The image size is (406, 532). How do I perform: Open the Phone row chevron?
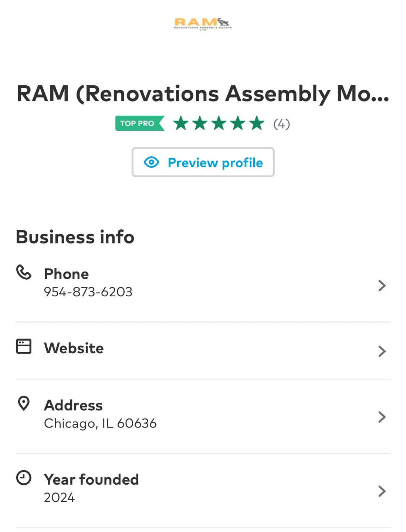pos(382,286)
